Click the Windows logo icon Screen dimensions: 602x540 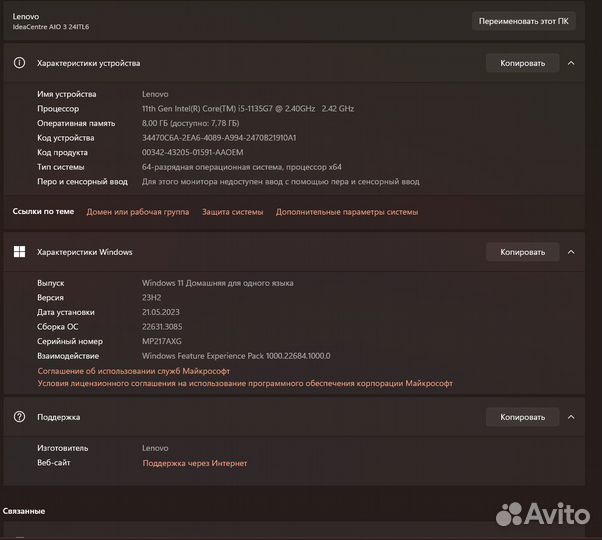[19, 252]
